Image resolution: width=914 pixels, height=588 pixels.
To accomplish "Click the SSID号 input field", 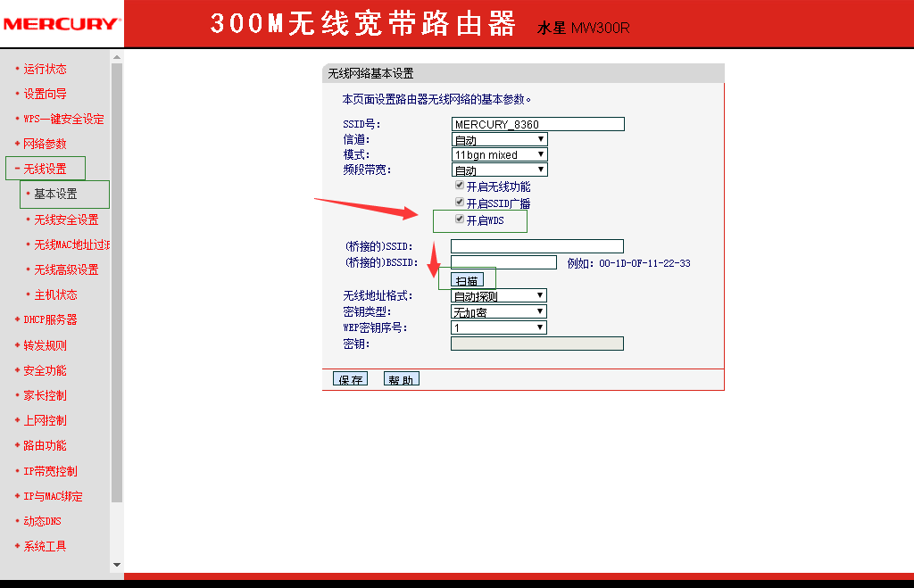I will click(x=537, y=124).
